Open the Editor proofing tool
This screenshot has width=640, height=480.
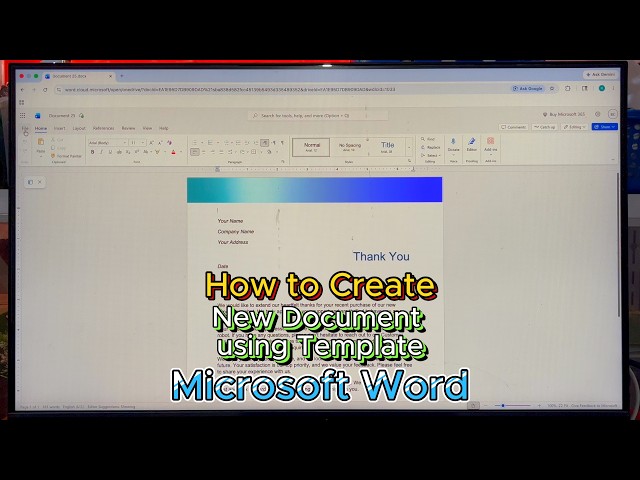471,142
